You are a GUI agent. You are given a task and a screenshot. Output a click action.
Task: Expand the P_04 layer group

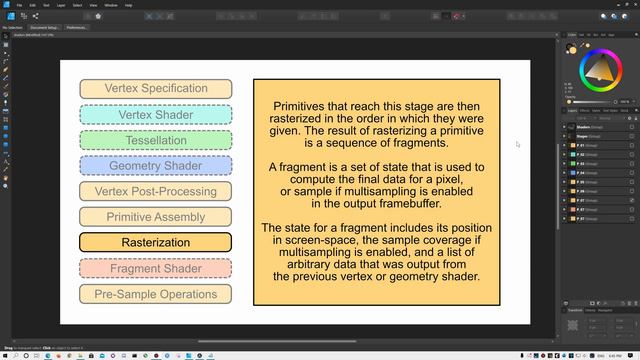click(564, 173)
